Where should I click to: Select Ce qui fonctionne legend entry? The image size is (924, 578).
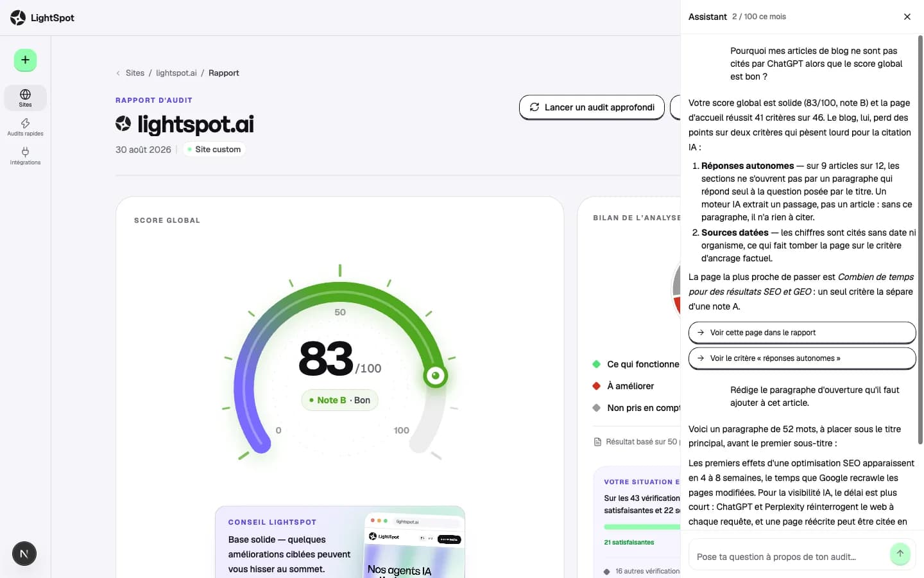pyautogui.click(x=636, y=364)
